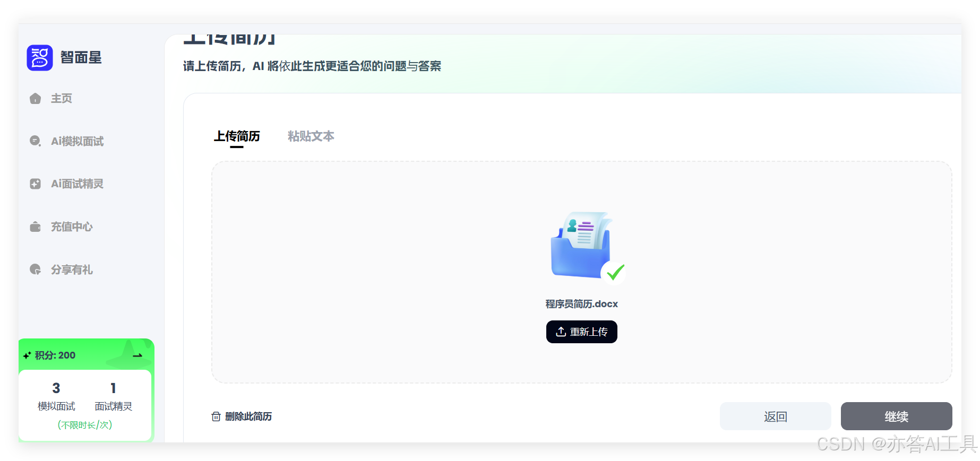
Task: Switch to the 上传简历 tab
Action: [x=237, y=136]
